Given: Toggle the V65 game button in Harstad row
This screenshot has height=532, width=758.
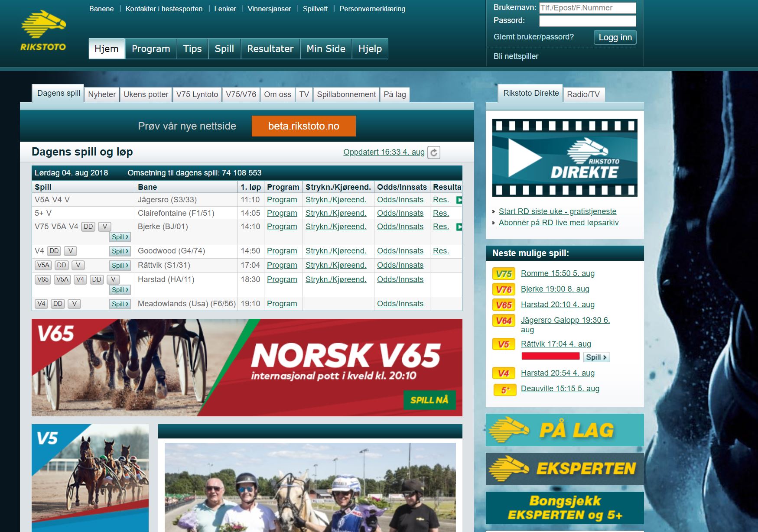Looking at the screenshot, I should (x=43, y=279).
